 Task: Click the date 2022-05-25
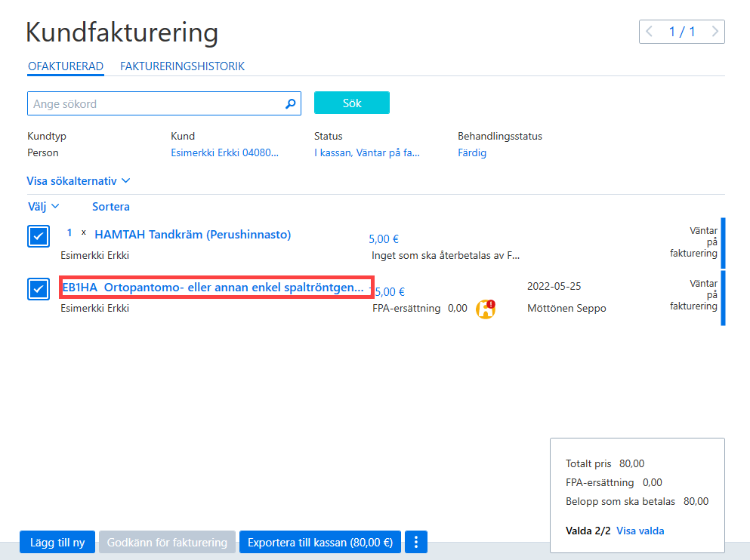click(554, 286)
